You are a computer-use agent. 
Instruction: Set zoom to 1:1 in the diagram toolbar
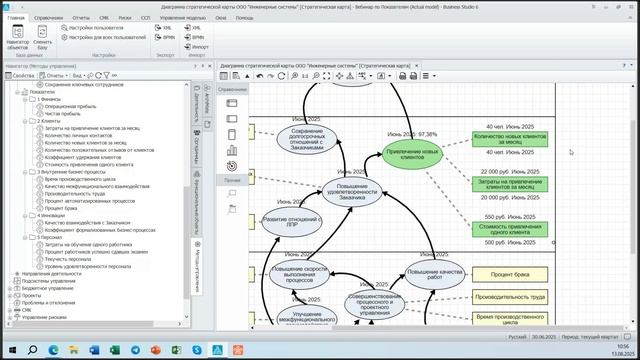click(305, 76)
